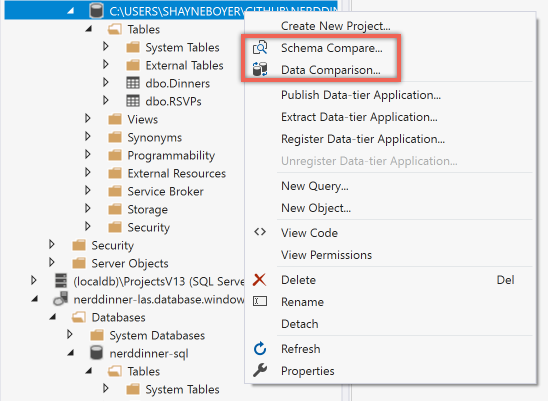Click the Databases open folder icon

pos(79,317)
